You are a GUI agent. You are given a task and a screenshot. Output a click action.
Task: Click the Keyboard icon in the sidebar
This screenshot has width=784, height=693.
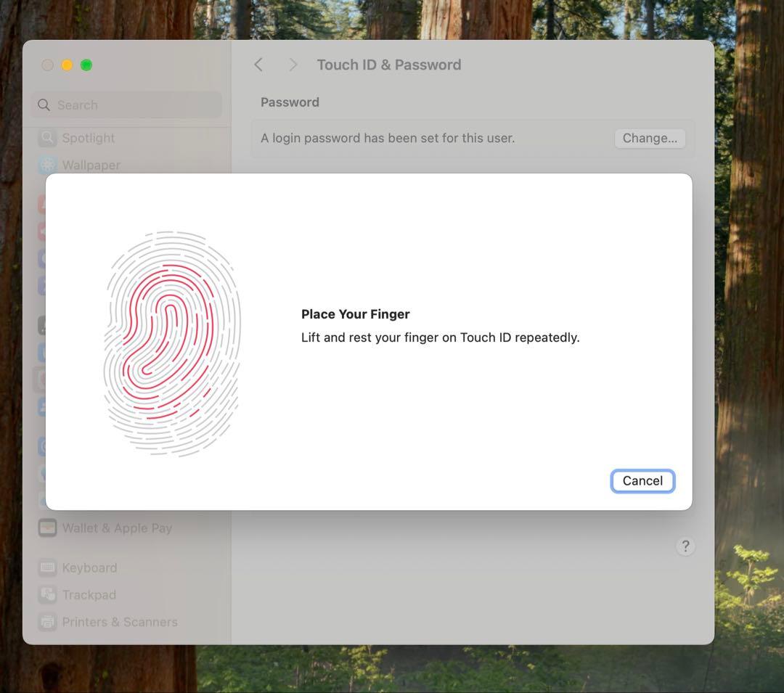coord(48,567)
